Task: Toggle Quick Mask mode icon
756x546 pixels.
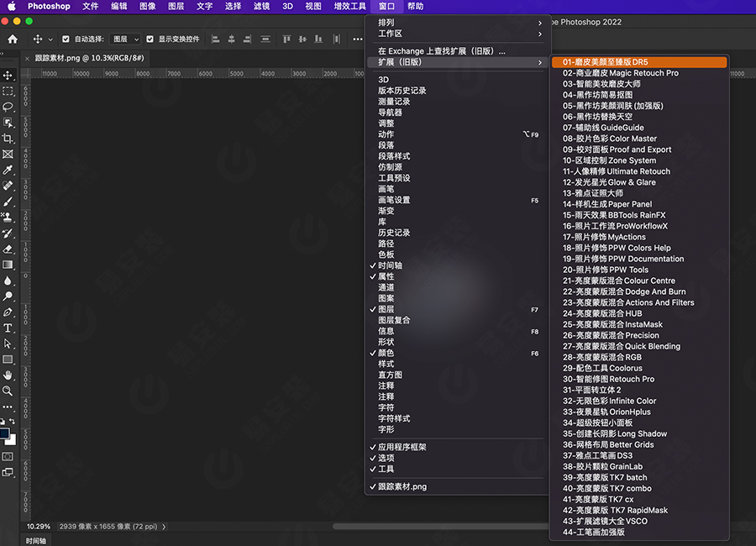Action: click(8, 456)
